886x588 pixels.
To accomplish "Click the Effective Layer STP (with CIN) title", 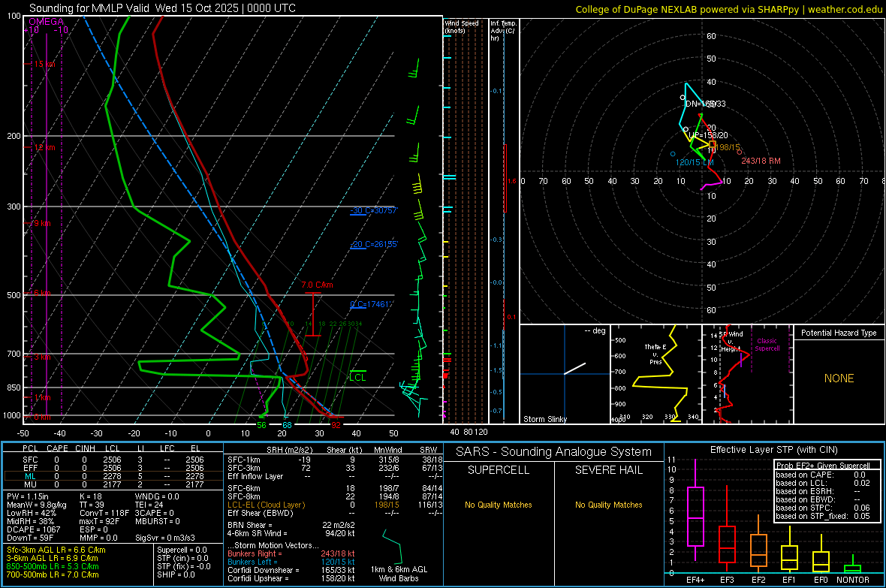I will (x=773, y=450).
